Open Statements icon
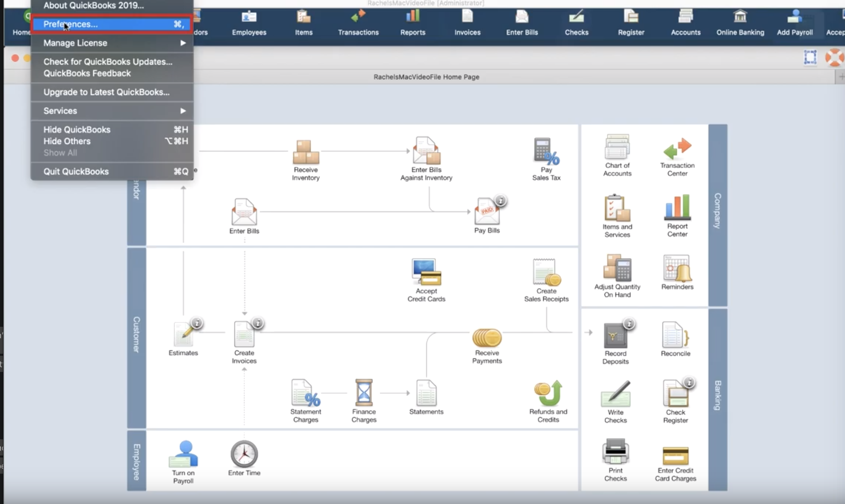The image size is (845, 504). click(x=426, y=397)
